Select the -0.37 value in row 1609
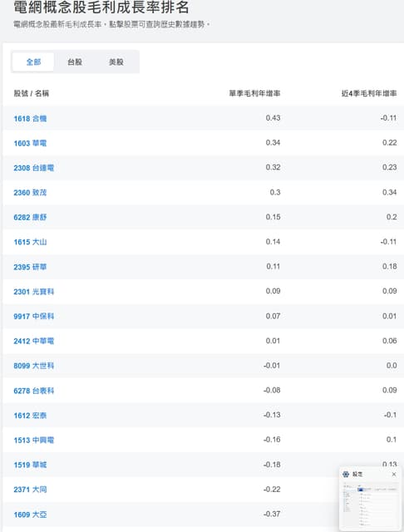This screenshot has width=404, height=532. pyautogui.click(x=272, y=515)
